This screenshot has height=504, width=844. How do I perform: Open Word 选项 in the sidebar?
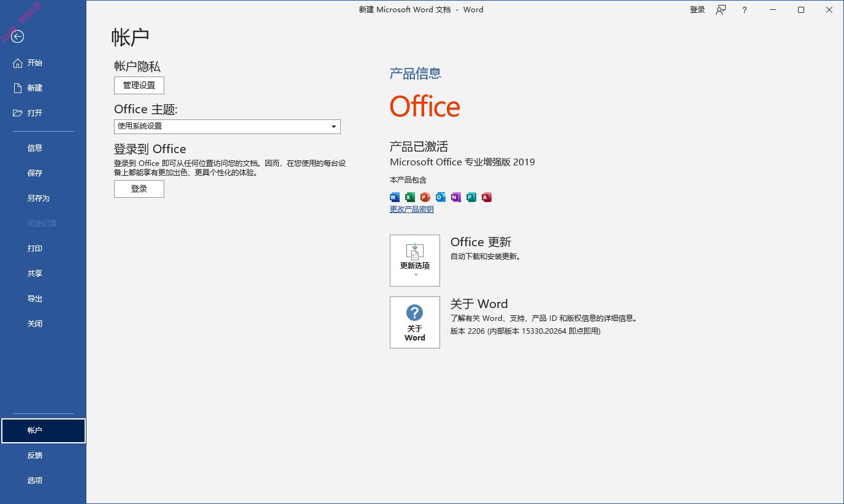coord(43,481)
